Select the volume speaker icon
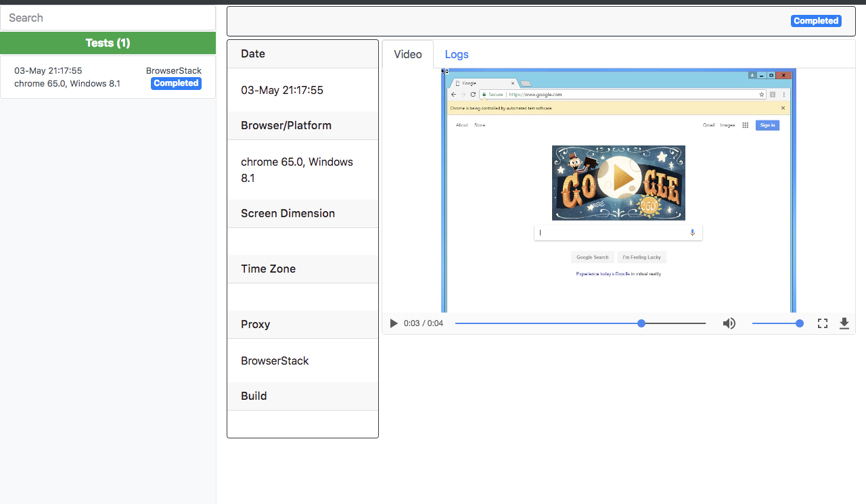This screenshot has width=866, height=504. (x=729, y=323)
